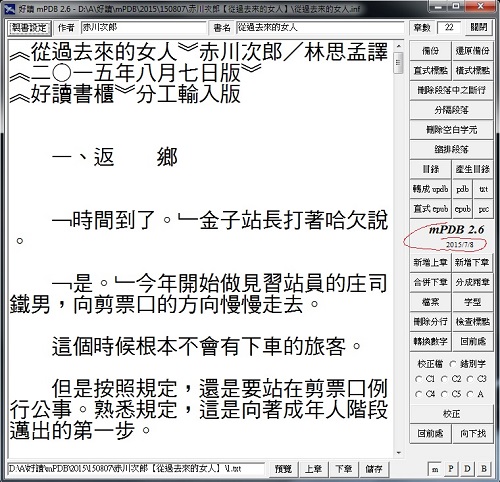Apply 直式標點 vertical punctuation
This screenshot has height=482, width=500.
coord(430,70)
